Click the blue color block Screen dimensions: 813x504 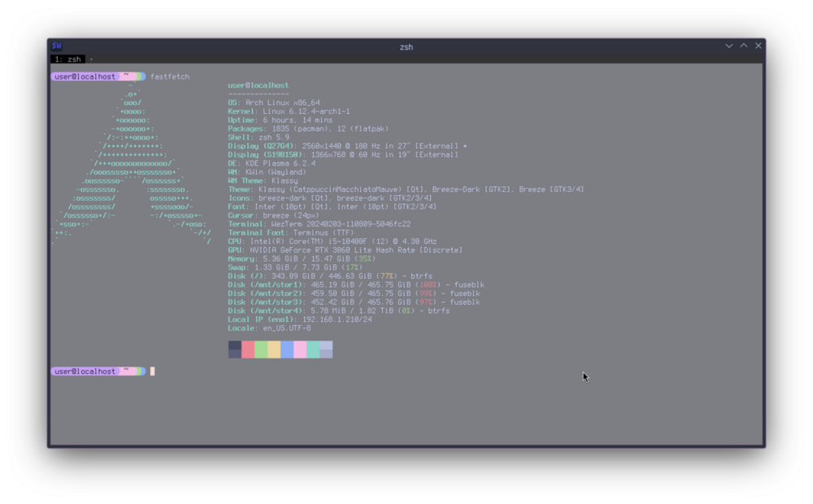(x=287, y=350)
